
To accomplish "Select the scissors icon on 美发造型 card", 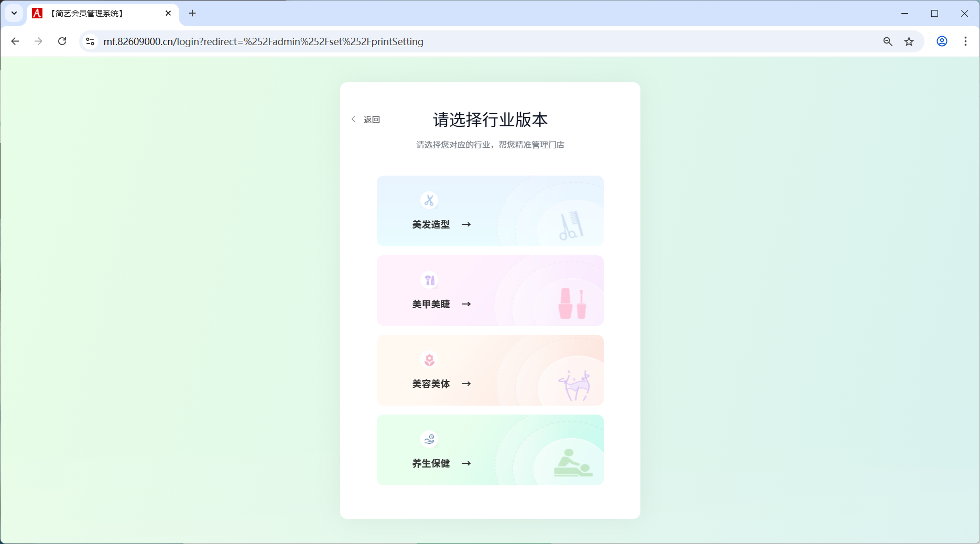I will point(429,200).
